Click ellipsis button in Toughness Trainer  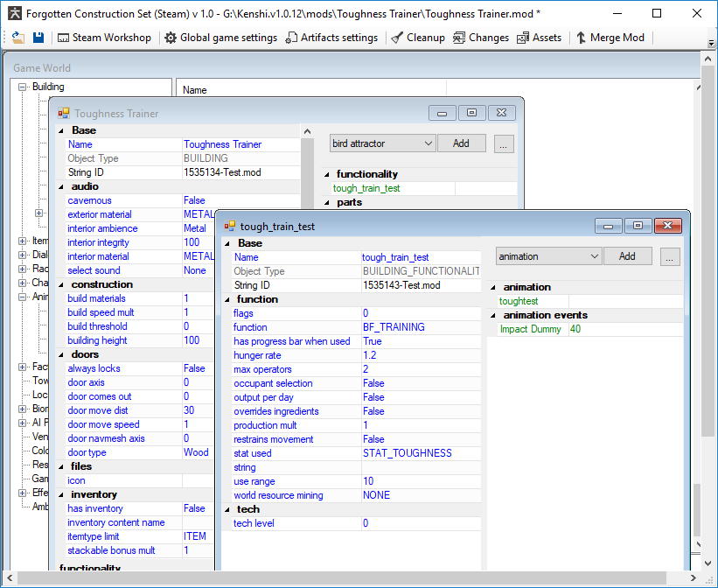click(504, 143)
